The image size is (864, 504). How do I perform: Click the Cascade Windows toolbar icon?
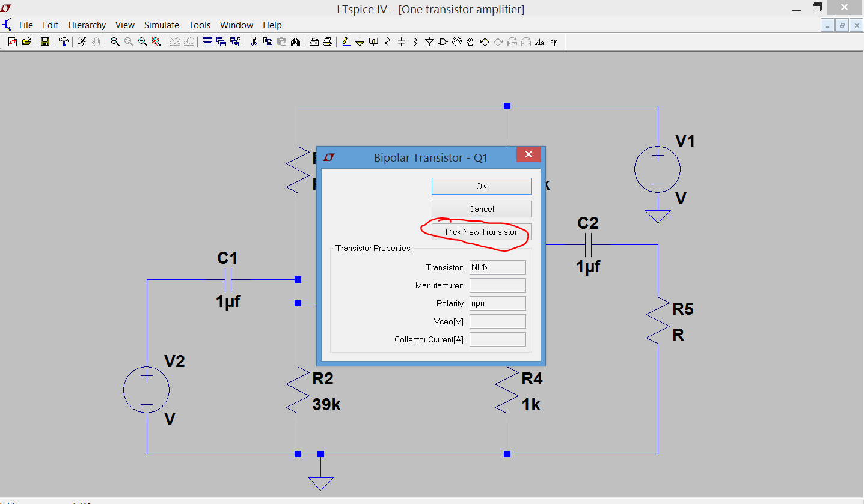221,42
